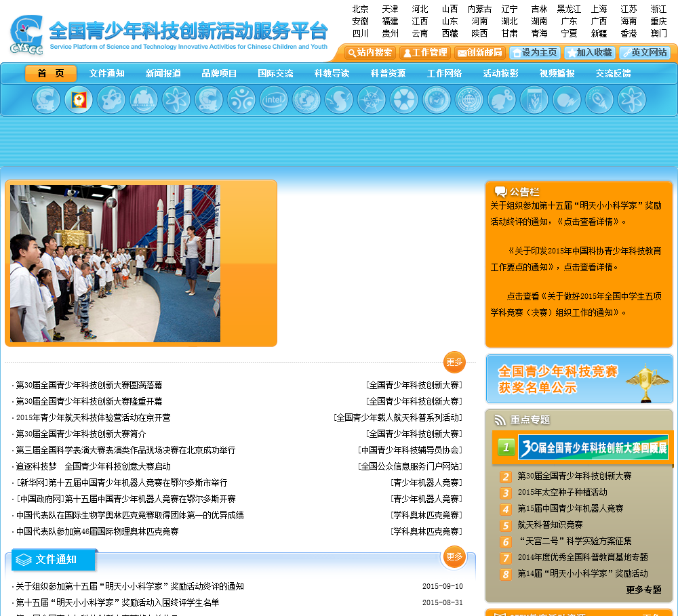Open 中国代表队参加第46届国际物理奥林匹克竞赛

pos(97,531)
